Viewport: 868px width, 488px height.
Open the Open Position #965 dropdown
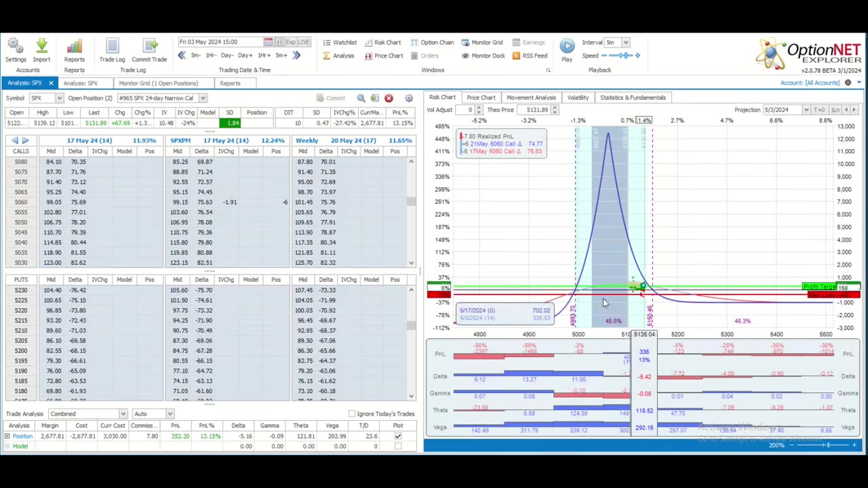coord(203,98)
